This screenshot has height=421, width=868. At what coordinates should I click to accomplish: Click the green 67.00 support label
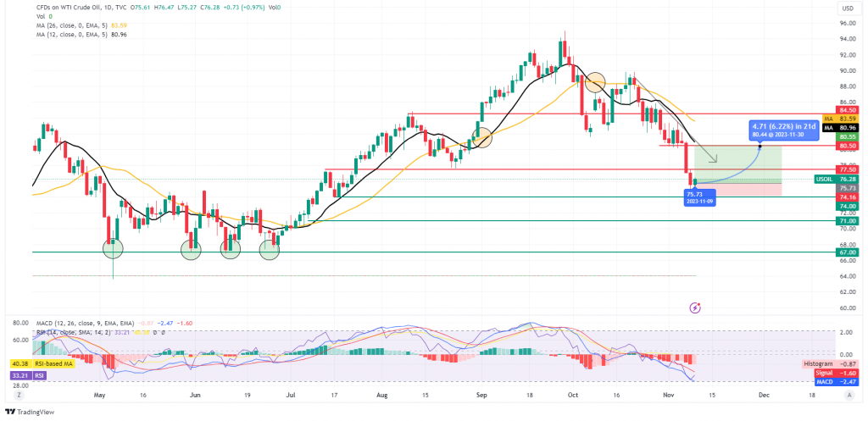pos(848,252)
